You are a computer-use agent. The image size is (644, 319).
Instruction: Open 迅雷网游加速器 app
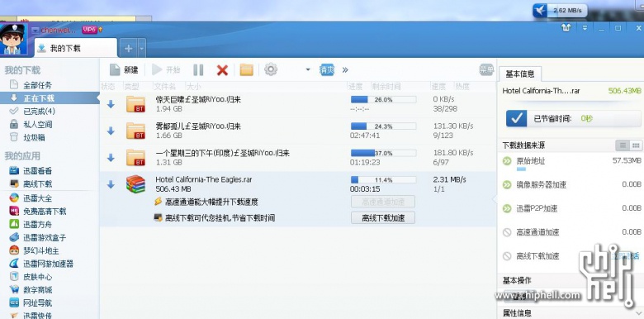coord(41,264)
